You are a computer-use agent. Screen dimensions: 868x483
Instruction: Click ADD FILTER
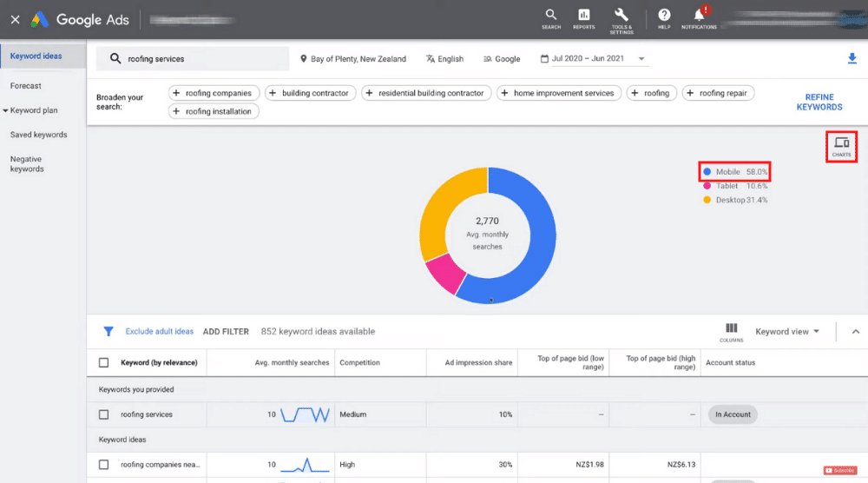pos(226,331)
